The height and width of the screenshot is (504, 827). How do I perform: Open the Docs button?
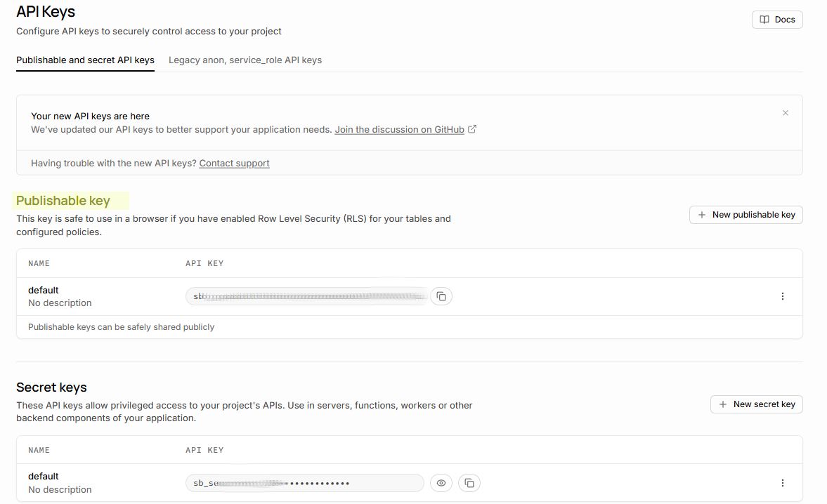[x=777, y=20]
